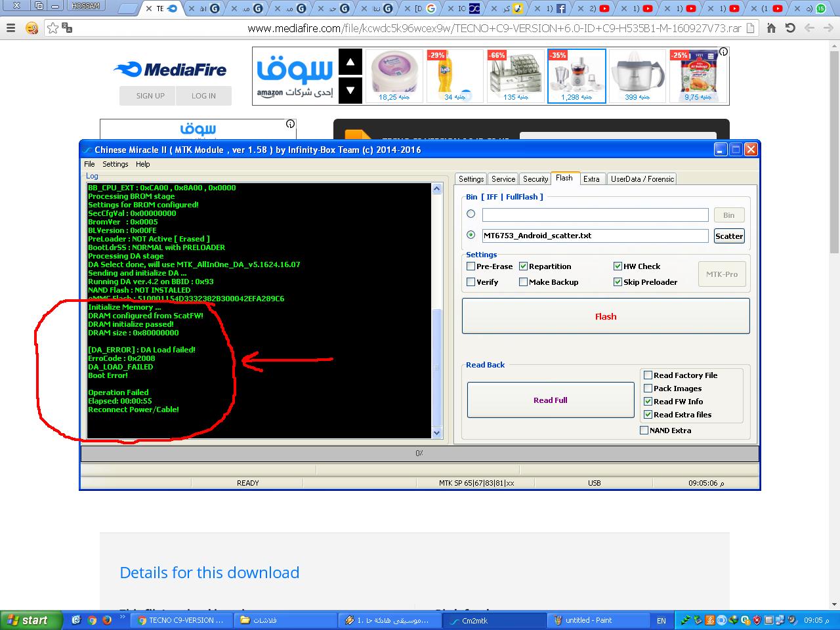Click the MediaFire LOG IN button
This screenshot has width=840, height=630.
click(x=203, y=96)
